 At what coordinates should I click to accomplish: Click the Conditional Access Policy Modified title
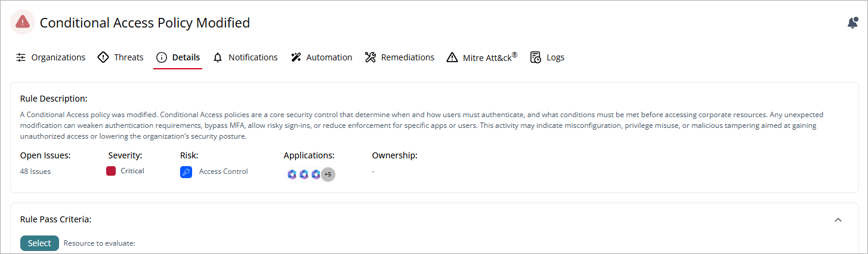(145, 23)
